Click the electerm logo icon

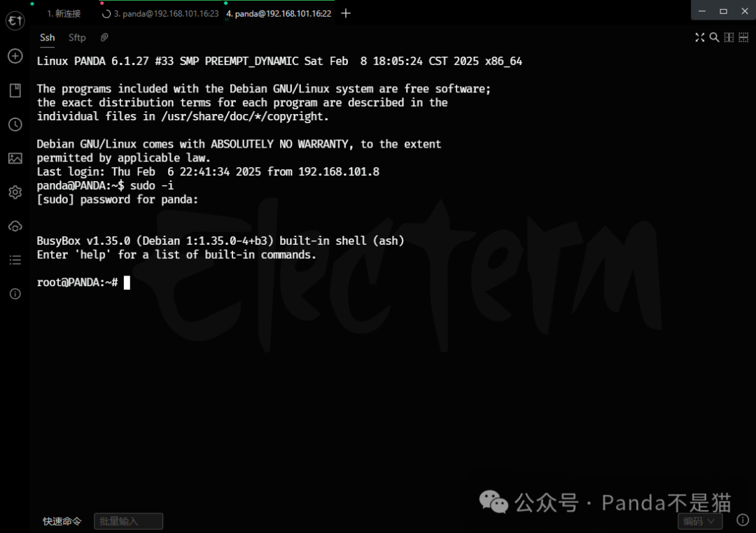pyautogui.click(x=15, y=21)
